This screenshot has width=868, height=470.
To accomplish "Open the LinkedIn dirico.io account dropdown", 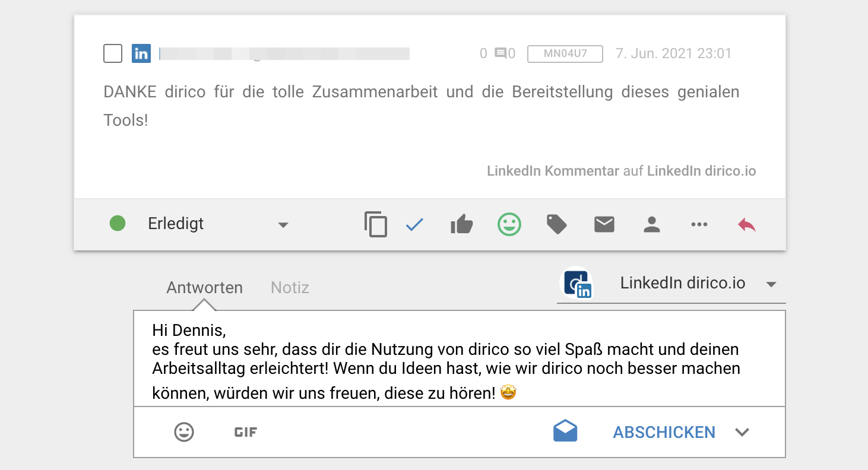I will pyautogui.click(x=671, y=284).
